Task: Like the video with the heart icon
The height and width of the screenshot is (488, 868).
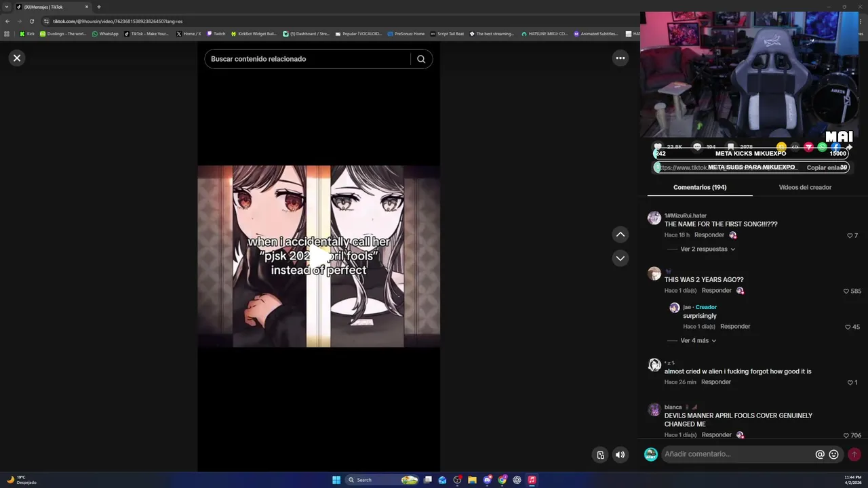Action: 658,147
